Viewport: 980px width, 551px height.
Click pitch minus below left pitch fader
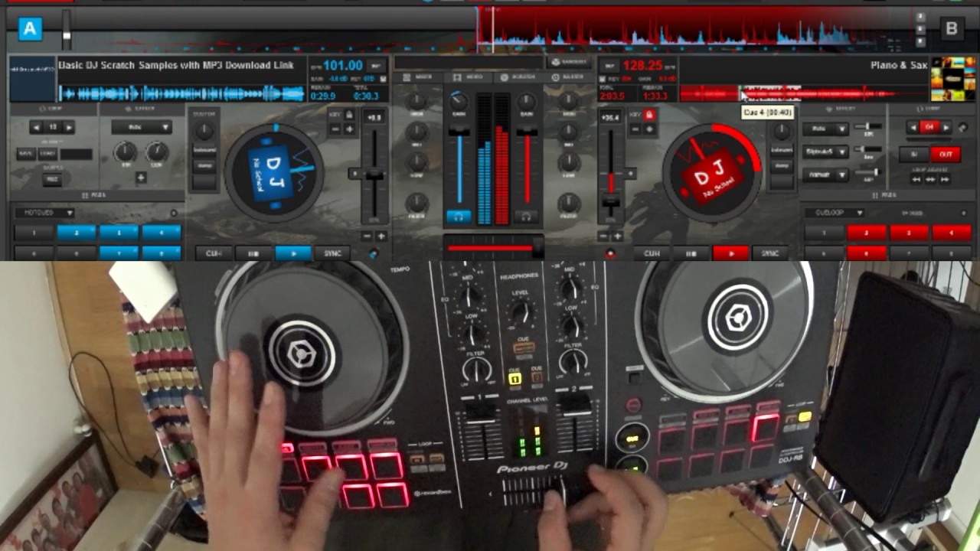point(367,236)
